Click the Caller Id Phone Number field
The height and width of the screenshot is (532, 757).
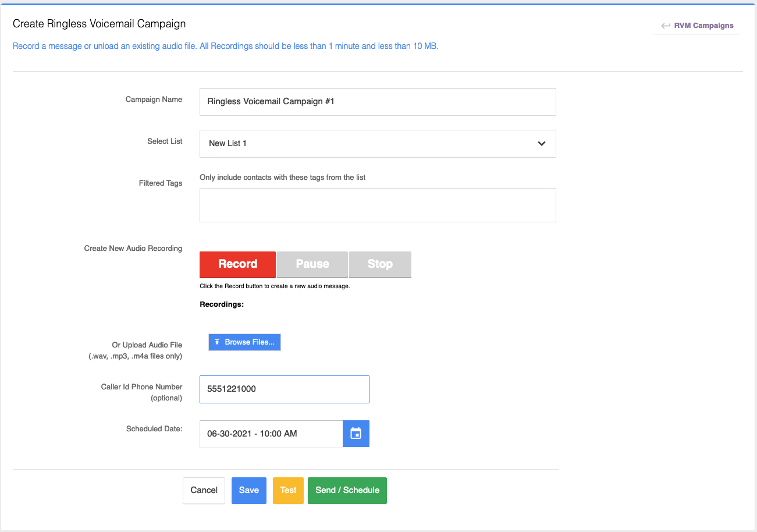tap(284, 389)
